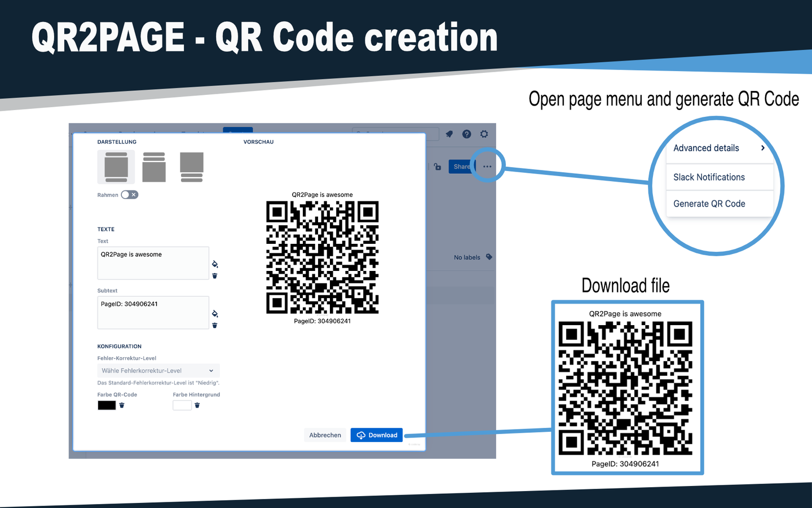812x508 pixels.
Task: Open the settings gear icon
Action: tap(484, 134)
